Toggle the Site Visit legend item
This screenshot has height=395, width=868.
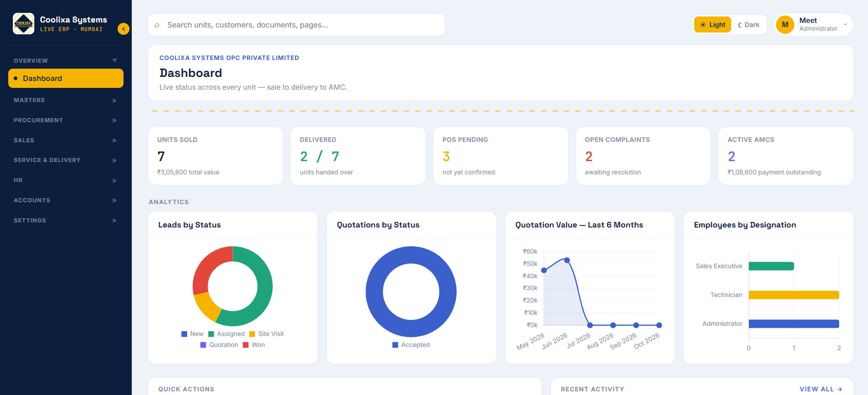(266, 334)
